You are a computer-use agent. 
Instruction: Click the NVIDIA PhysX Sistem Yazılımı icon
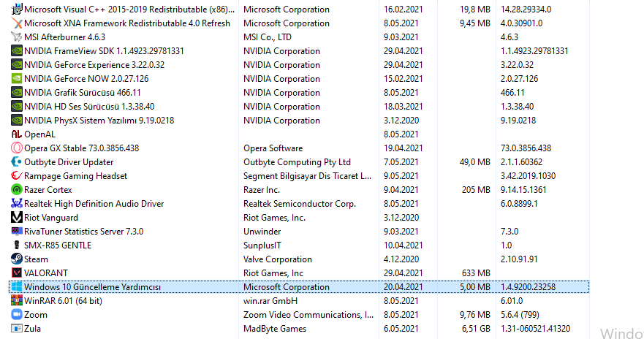coord(16,121)
